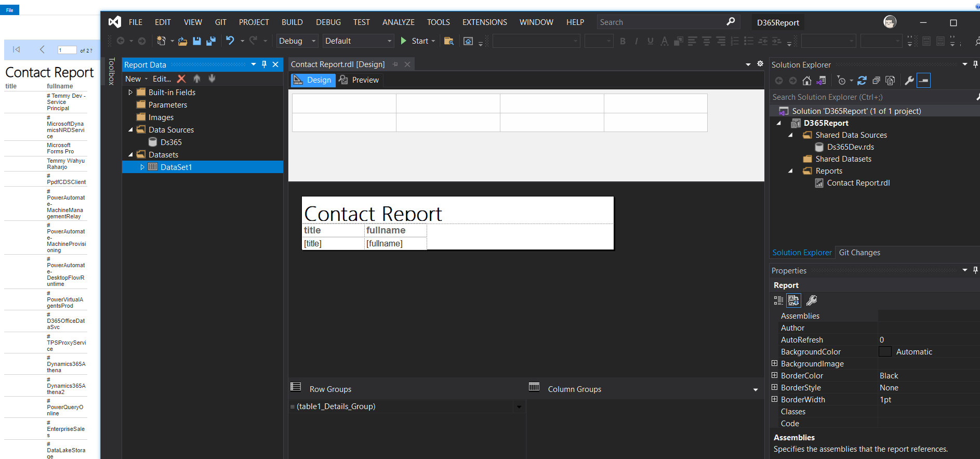Expand the Built-in Fields node
The height and width of the screenshot is (459, 980).
tap(130, 93)
